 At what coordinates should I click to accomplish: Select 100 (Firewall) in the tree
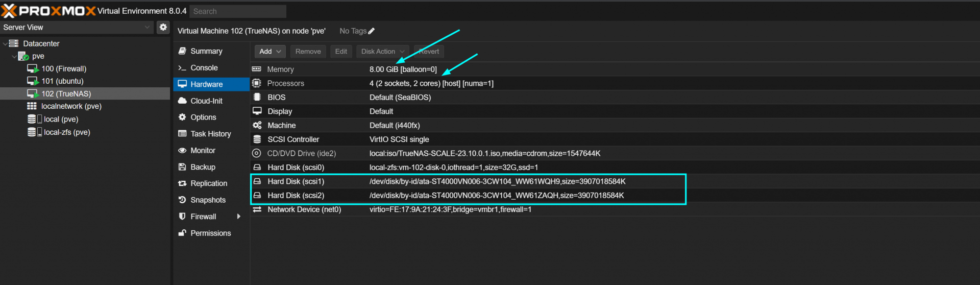click(x=64, y=68)
